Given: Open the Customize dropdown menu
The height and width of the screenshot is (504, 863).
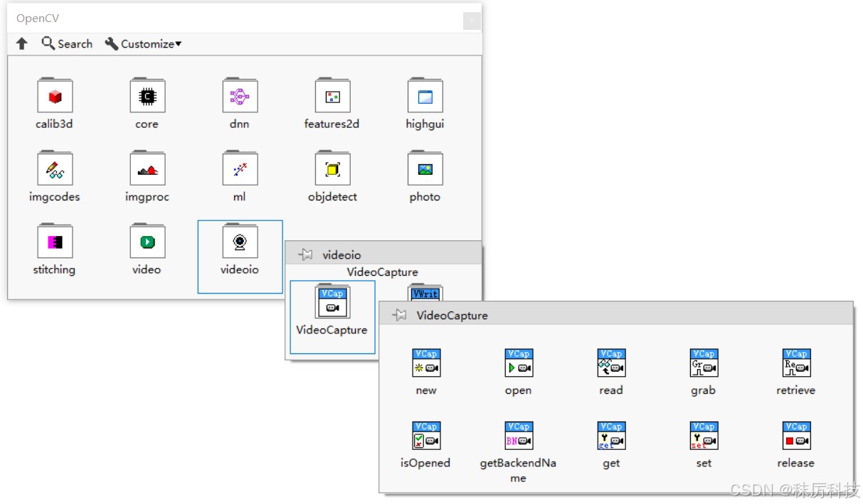Looking at the screenshot, I should tap(143, 43).
